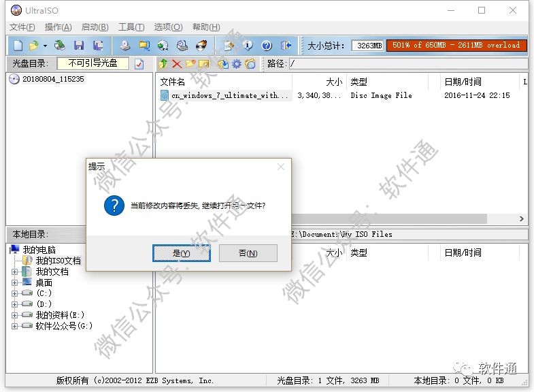This screenshot has width=534, height=392.
Task: Close the 提示 dialog with X
Action: (281, 167)
